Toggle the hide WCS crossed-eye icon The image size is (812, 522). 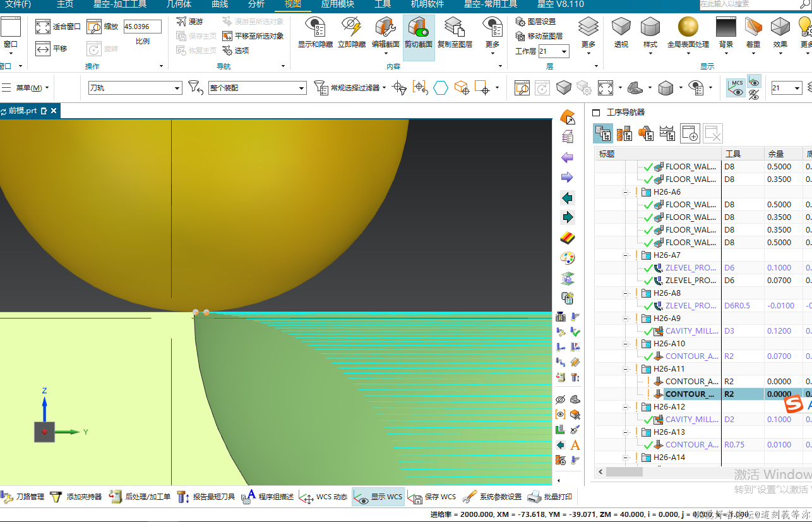coord(754,95)
